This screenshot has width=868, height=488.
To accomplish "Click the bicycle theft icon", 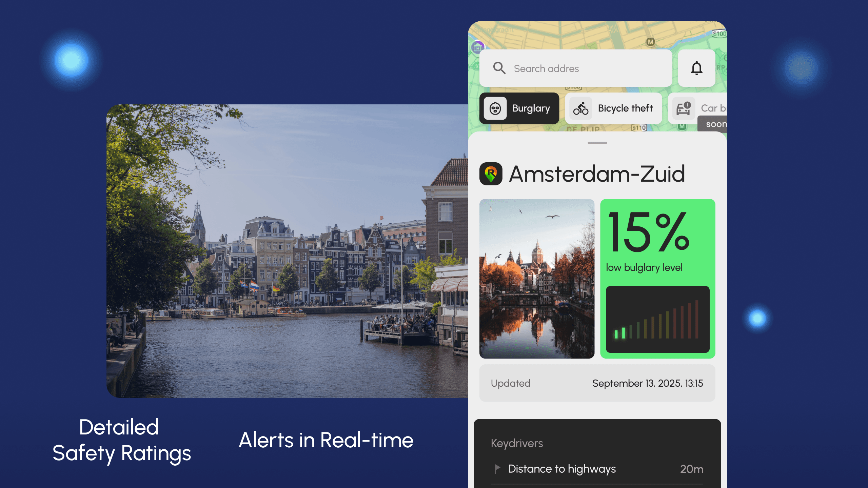I will pos(581,108).
